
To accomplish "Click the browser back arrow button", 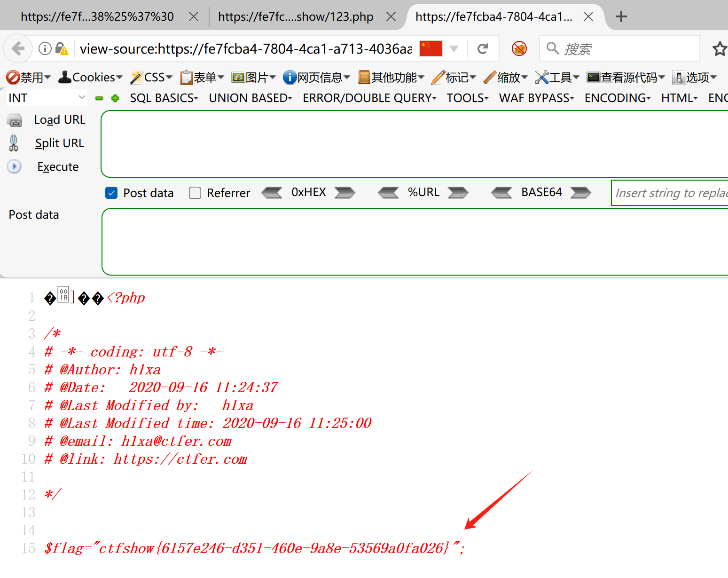I will pos(18,48).
